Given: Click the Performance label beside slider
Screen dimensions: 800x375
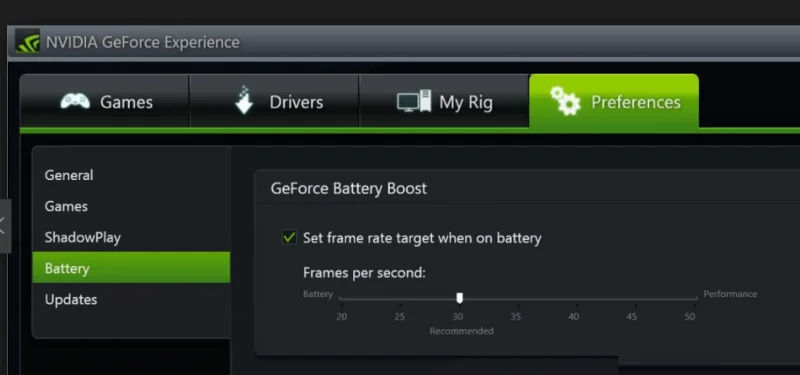Looking at the screenshot, I should [x=730, y=294].
